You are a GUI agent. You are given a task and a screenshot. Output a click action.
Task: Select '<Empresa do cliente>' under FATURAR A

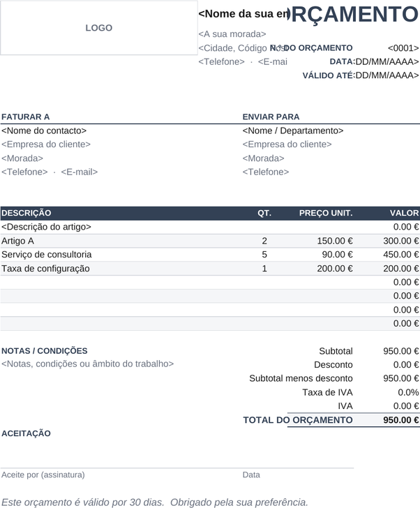coord(46,144)
